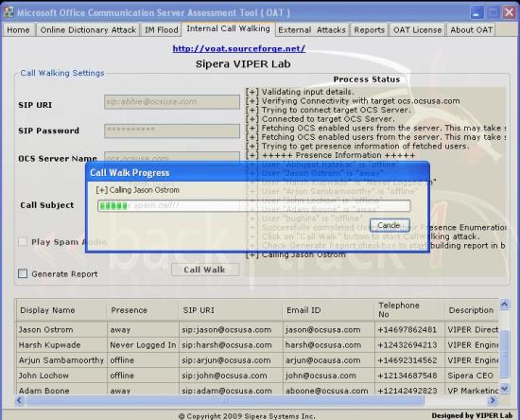Click sip:john@ocsusa.com cell
The height and width of the screenshot is (420, 520).
tap(231, 376)
